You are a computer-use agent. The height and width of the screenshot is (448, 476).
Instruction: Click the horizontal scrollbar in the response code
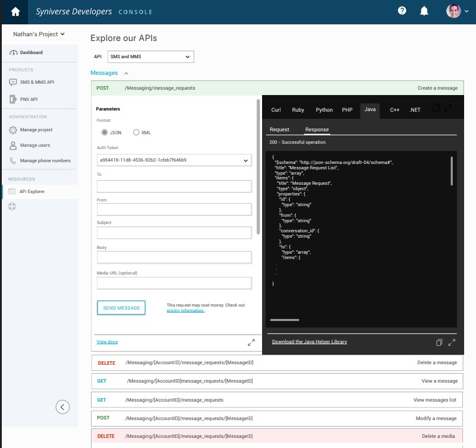tap(285, 320)
